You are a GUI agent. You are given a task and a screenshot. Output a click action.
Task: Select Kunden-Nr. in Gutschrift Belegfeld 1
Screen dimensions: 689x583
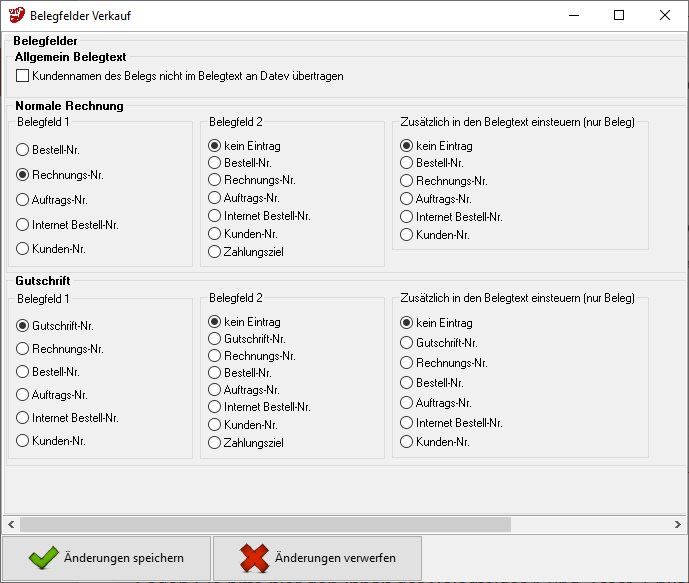coord(24,441)
